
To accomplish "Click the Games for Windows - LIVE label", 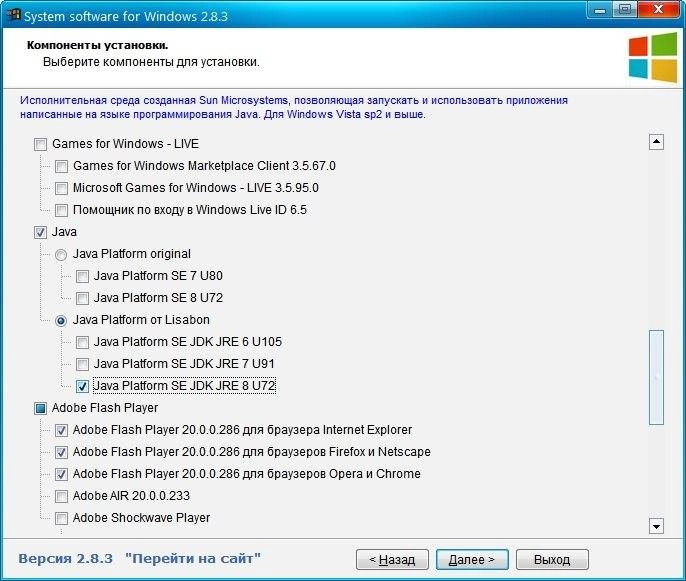I will point(126,144).
